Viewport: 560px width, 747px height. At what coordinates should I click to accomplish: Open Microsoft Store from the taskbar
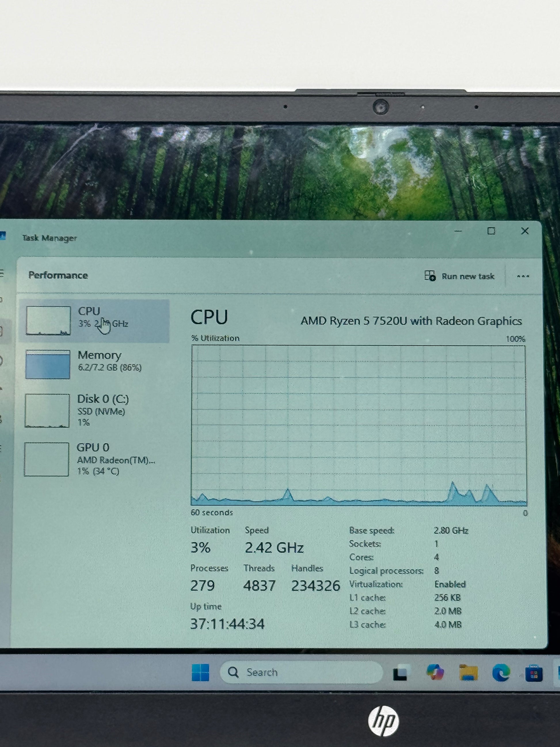tap(534, 673)
